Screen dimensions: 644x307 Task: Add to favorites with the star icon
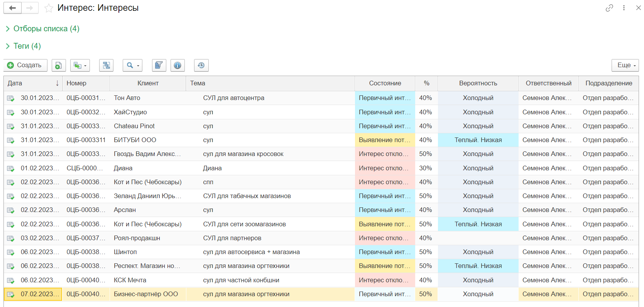click(x=49, y=8)
